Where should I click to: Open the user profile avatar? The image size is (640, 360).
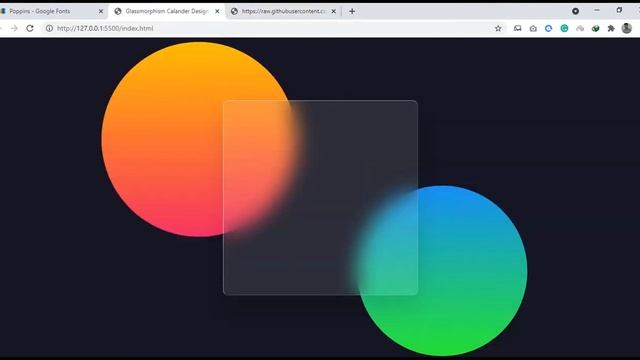(x=627, y=28)
